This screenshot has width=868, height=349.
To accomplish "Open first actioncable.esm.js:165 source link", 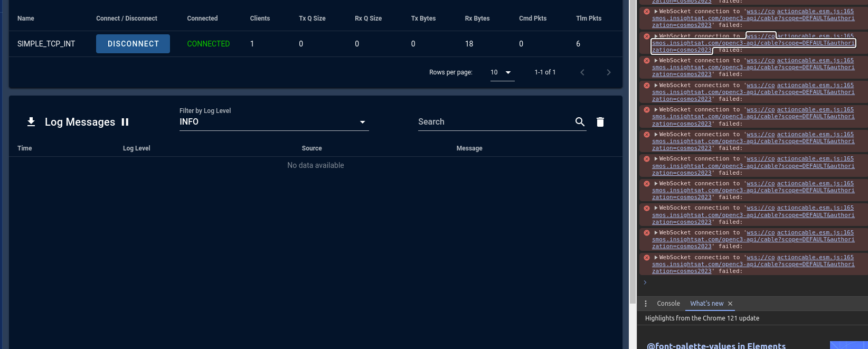I will click(x=815, y=11).
